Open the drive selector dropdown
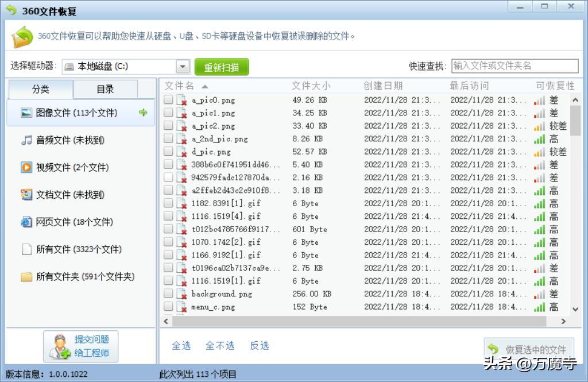Screen dimensions: 588x382 click(183, 66)
